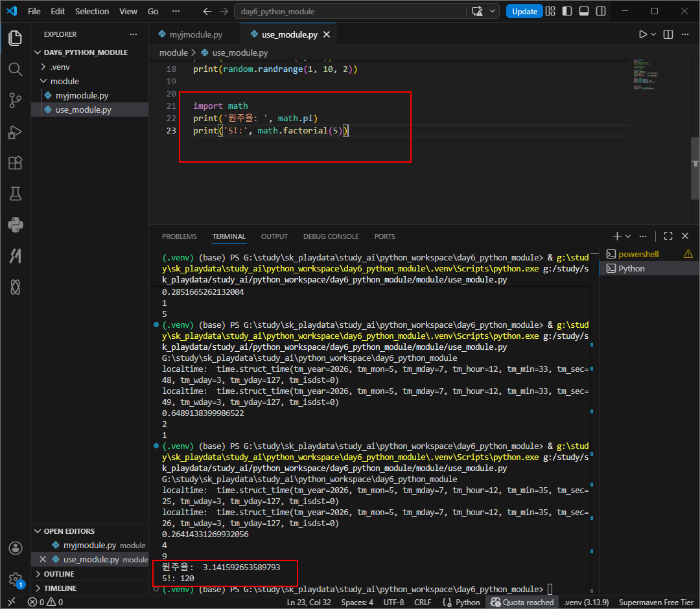Select the powershell terminal instance
Image resolution: width=700 pixels, height=609 pixels.
tap(649, 254)
